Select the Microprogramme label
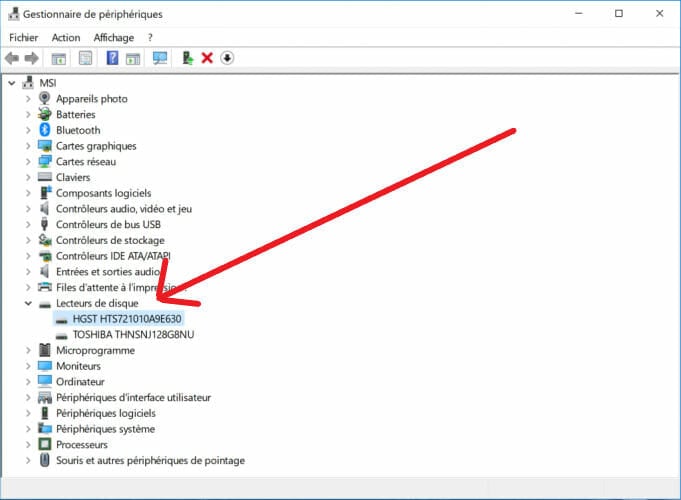 coord(95,350)
